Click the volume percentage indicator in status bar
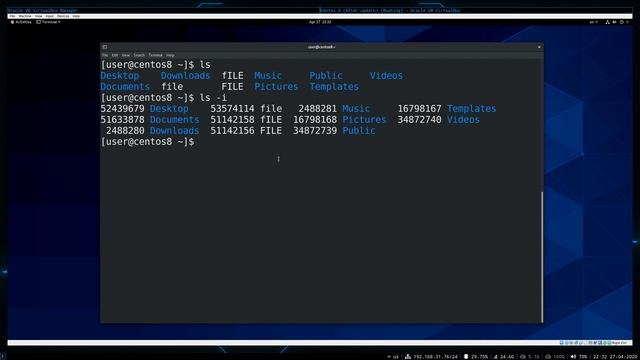 click(579, 357)
